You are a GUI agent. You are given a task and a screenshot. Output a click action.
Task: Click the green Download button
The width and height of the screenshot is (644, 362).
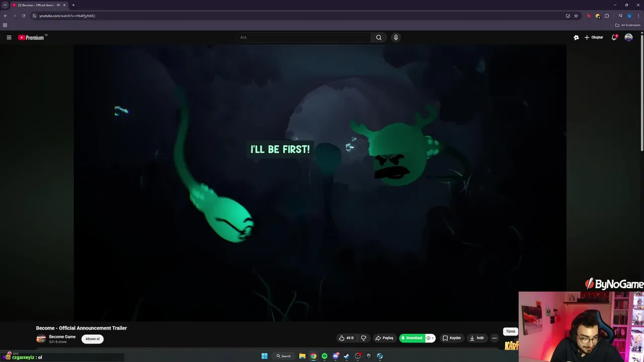point(413,338)
